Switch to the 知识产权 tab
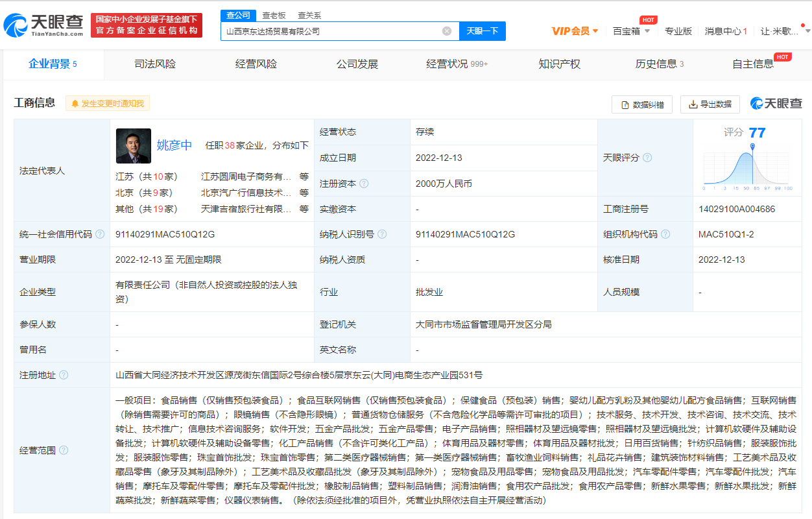 tap(560, 64)
